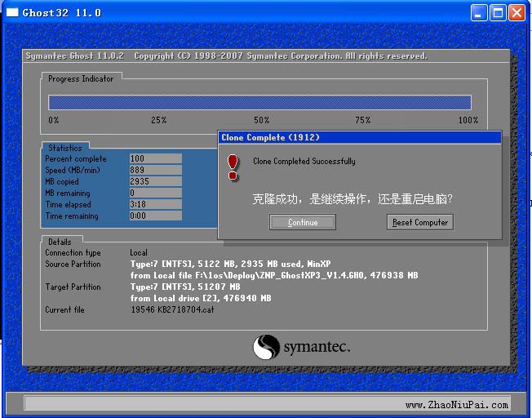
Task: Click the MB copied value 2935
Action: 156,181
